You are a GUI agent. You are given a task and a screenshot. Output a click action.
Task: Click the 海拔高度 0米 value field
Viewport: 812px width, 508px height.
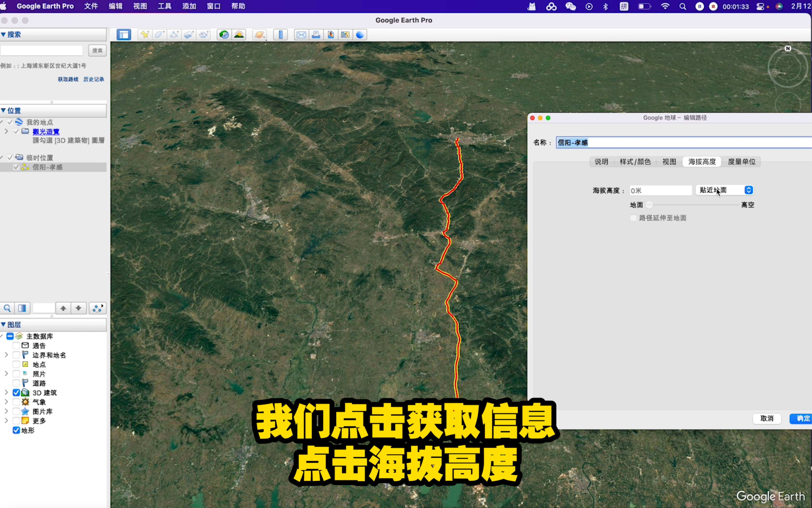click(x=660, y=190)
